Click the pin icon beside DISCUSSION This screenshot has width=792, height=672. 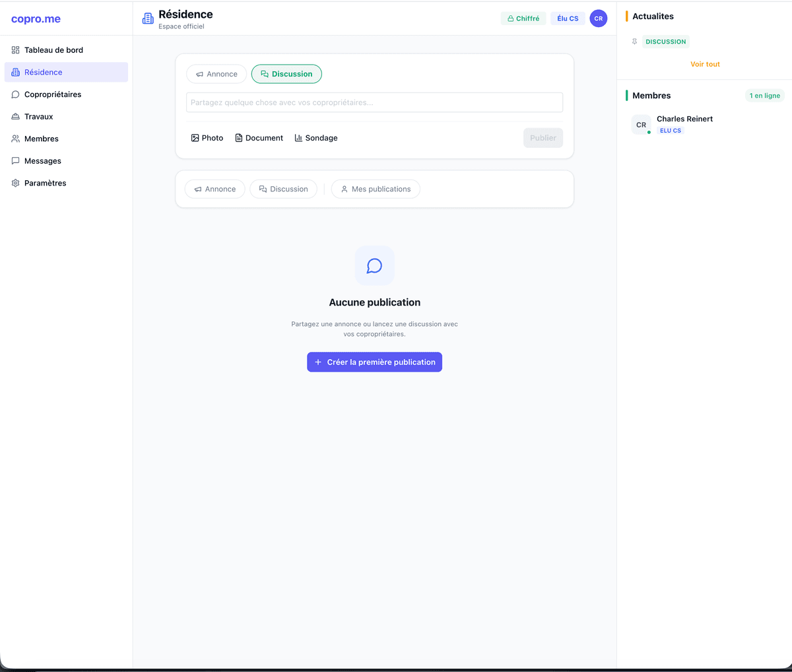point(634,42)
